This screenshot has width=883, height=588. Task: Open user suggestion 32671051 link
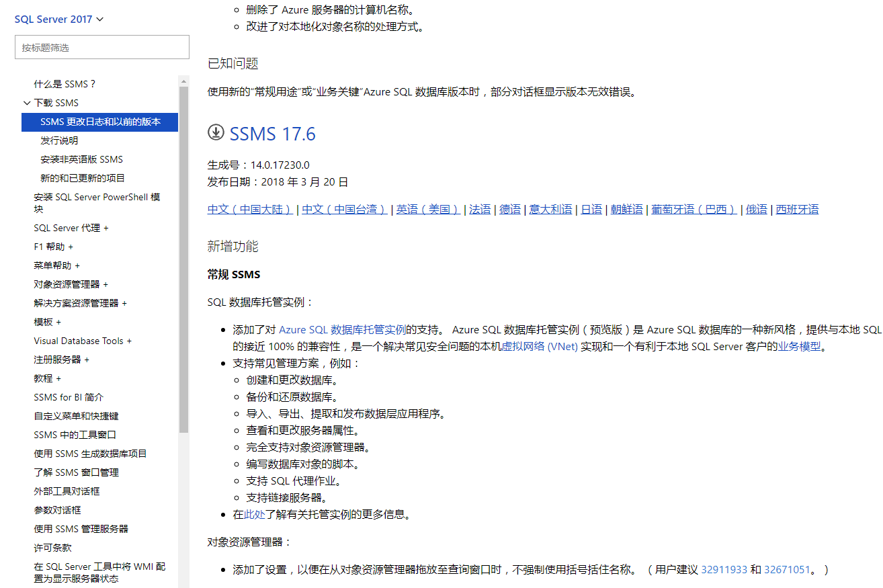pyautogui.click(x=787, y=569)
